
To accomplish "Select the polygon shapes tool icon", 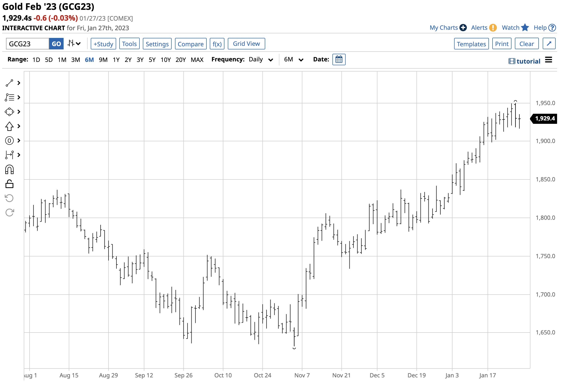I will 9,112.
